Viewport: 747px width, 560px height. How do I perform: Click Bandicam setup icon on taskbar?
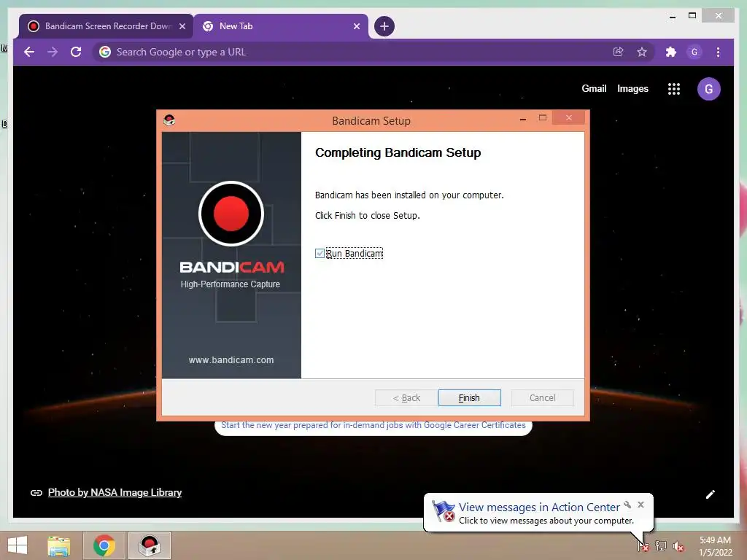(x=150, y=545)
